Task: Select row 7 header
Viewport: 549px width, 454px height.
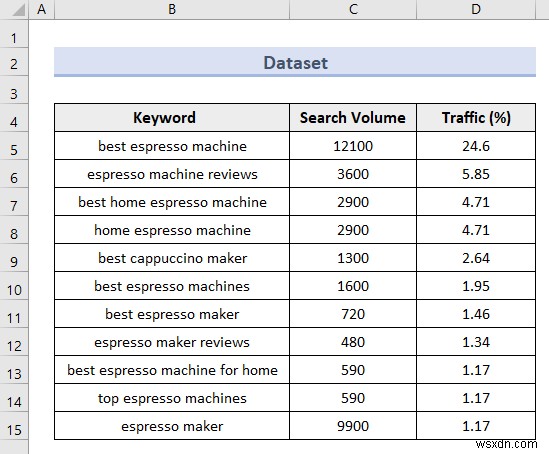Action: click(14, 202)
